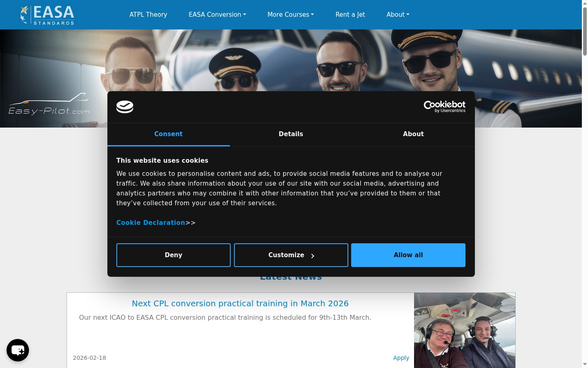Open the chat widget bubble icon
Image resolution: width=588 pixels, height=368 pixels.
[18, 350]
